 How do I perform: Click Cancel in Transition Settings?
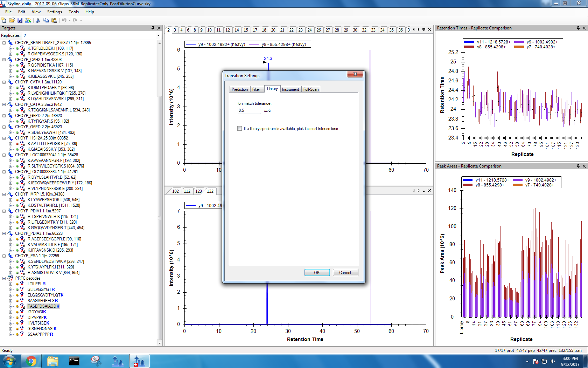(x=345, y=273)
